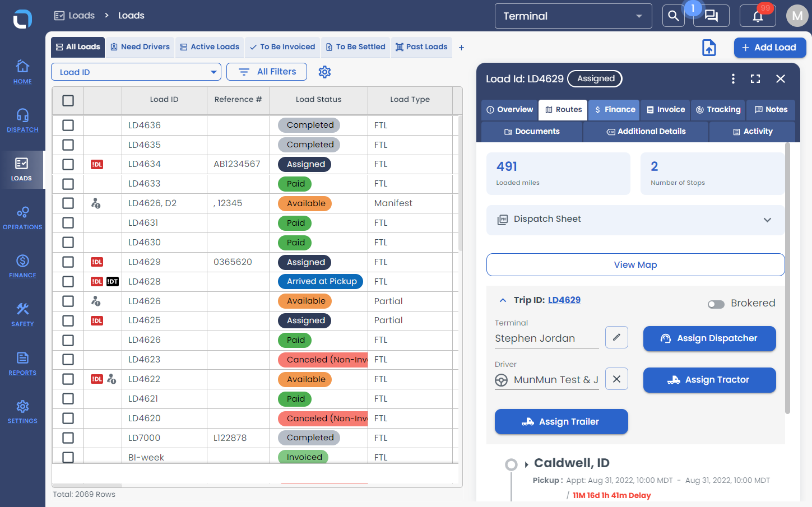Open the user avatar M menu

pos(797,16)
